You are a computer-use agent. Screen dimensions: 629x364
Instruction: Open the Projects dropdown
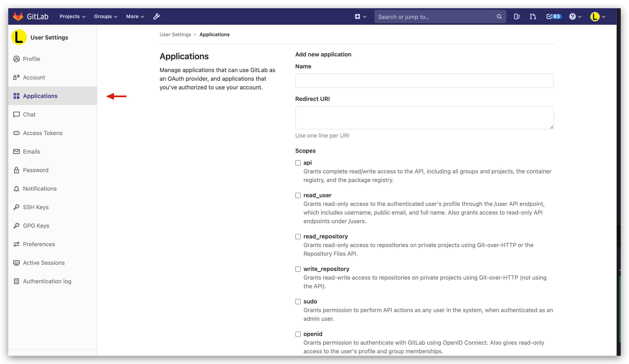coord(72,16)
